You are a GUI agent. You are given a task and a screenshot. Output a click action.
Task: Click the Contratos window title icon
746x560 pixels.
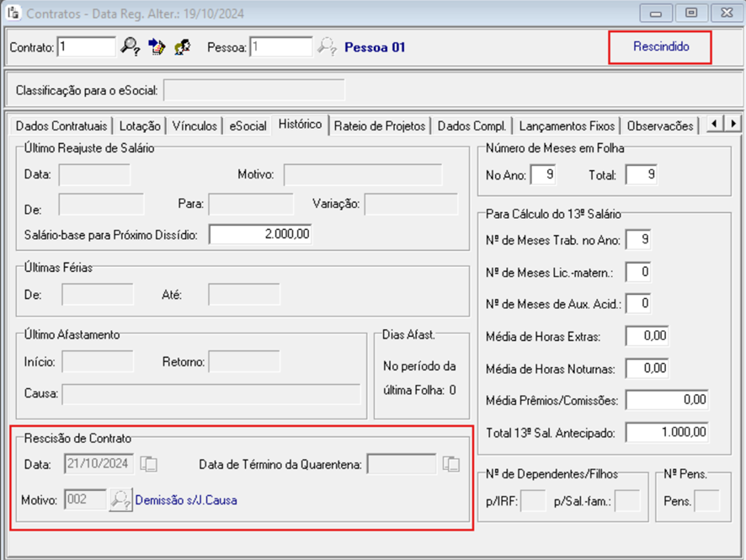tap(13, 13)
